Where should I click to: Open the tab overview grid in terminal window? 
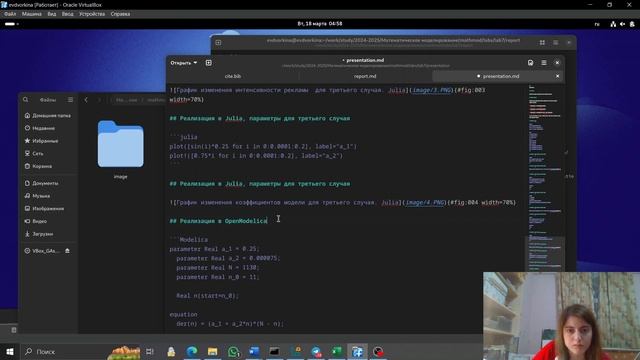(x=542, y=42)
